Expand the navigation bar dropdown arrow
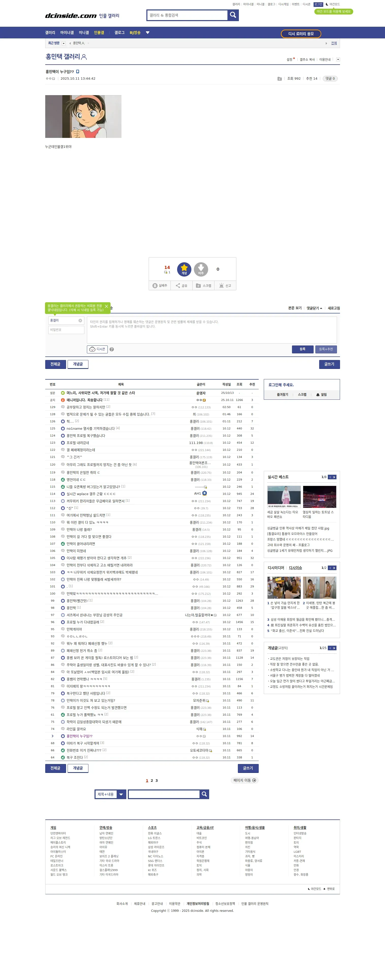Viewport: 385px width, 980px height. coord(147,33)
